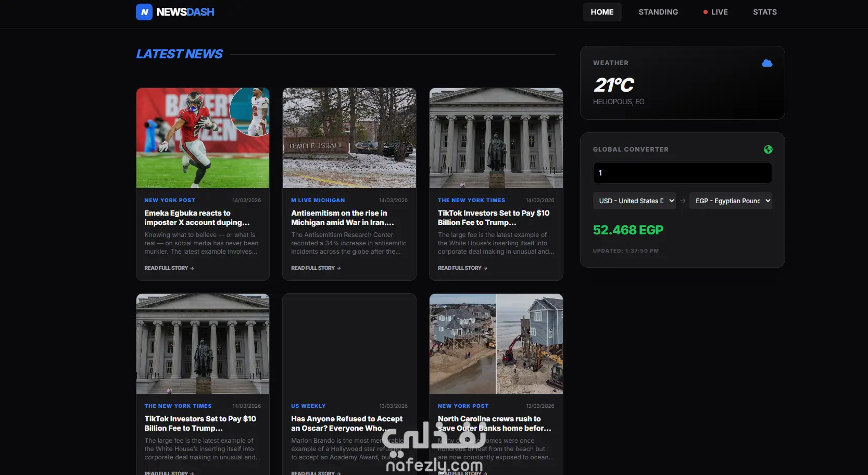The width and height of the screenshot is (868, 475).
Task: Click the NEW YORK POST label above North Carolina
Action: [x=463, y=406]
